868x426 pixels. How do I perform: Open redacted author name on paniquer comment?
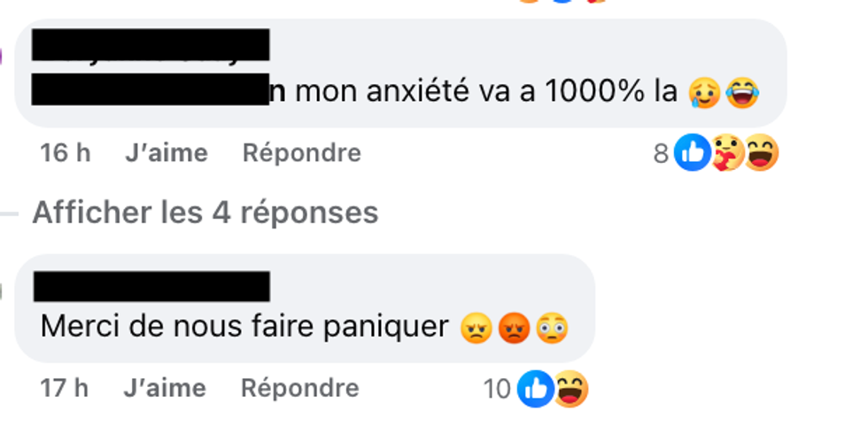point(151,287)
